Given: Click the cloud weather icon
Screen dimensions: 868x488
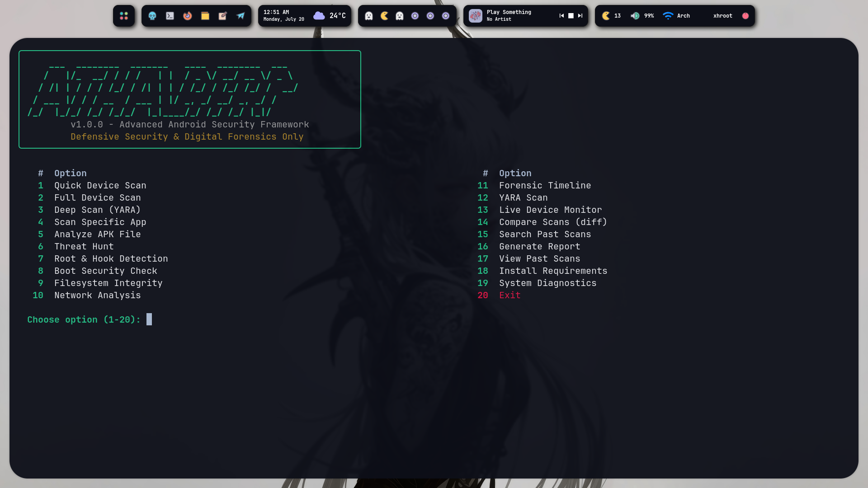Looking at the screenshot, I should [319, 16].
